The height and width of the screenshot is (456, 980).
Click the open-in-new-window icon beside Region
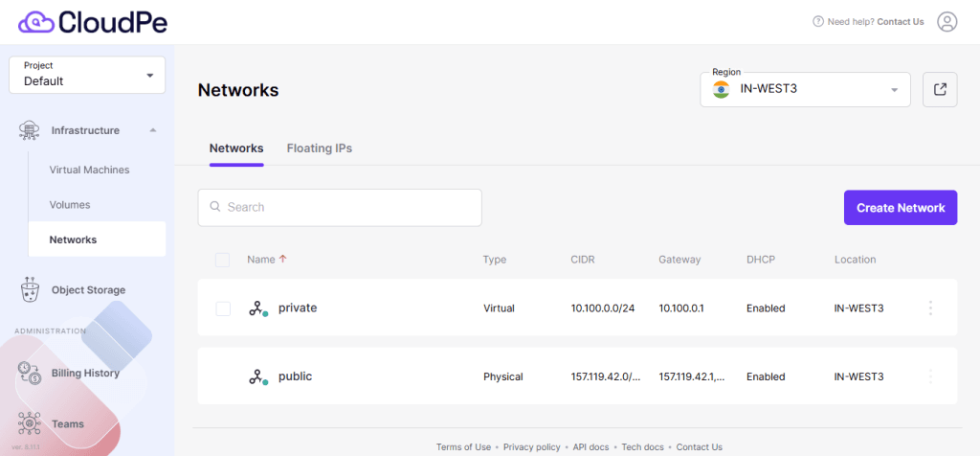(x=940, y=89)
